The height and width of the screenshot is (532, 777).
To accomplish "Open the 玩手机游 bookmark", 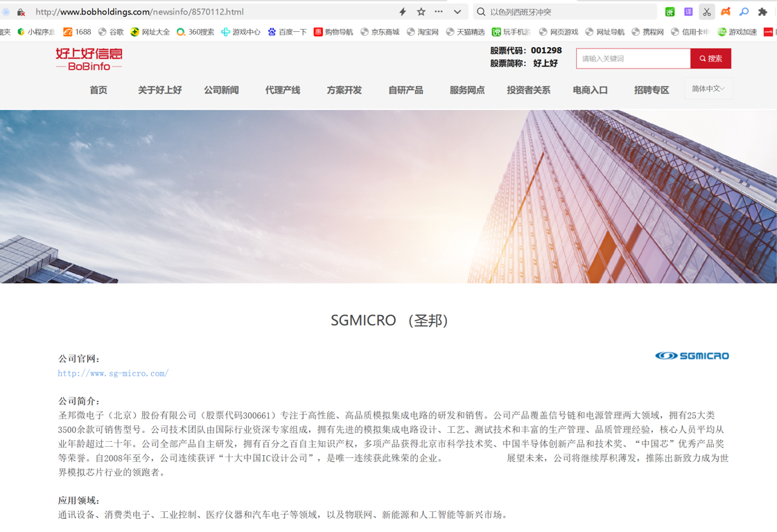I will 512,32.
